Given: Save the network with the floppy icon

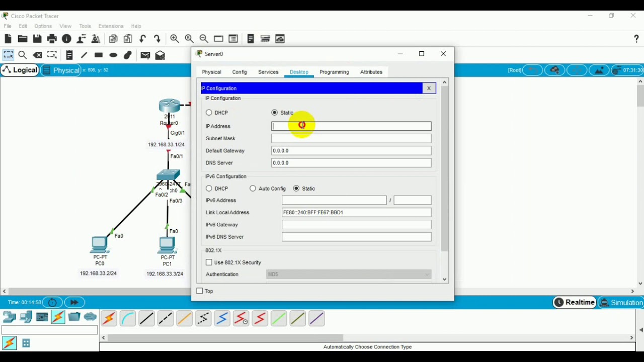Looking at the screenshot, I should 37,39.
